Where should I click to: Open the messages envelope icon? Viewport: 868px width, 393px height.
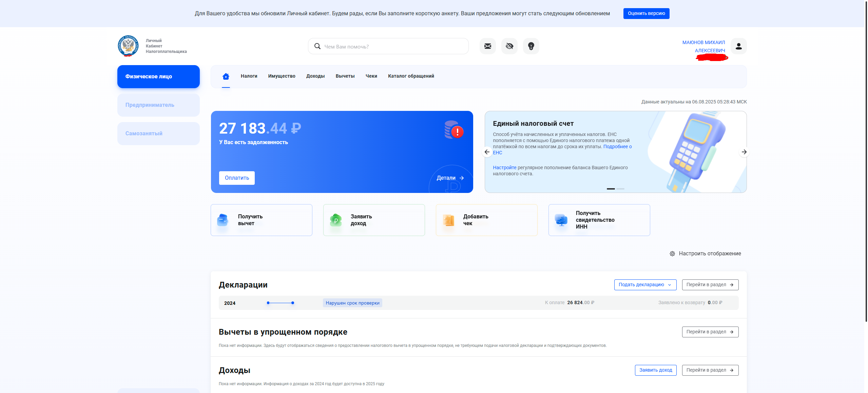(487, 46)
